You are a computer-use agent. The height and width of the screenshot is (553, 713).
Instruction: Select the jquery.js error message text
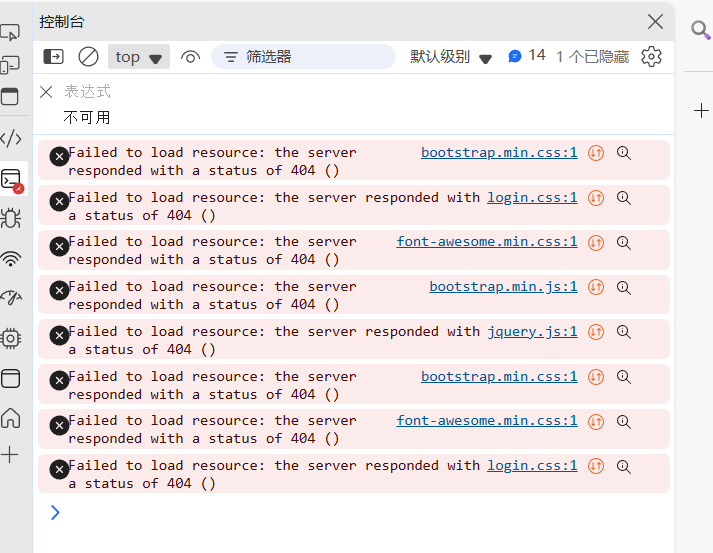click(274, 341)
